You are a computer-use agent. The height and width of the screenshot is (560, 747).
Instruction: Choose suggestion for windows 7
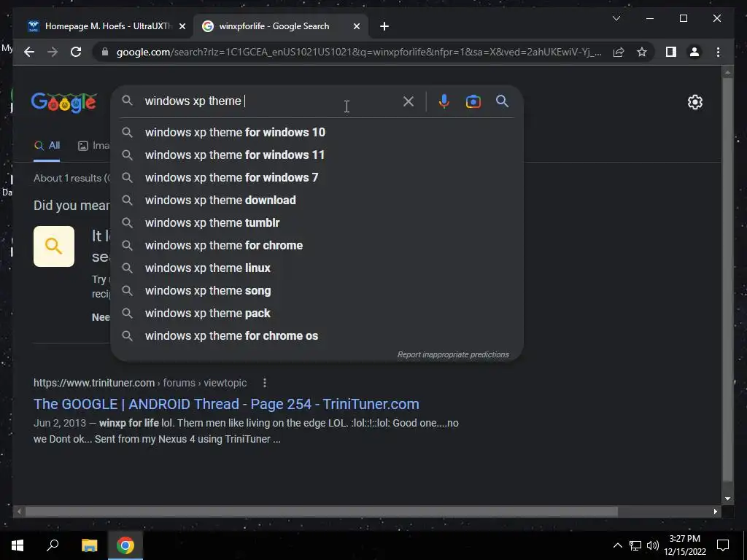coord(317,178)
